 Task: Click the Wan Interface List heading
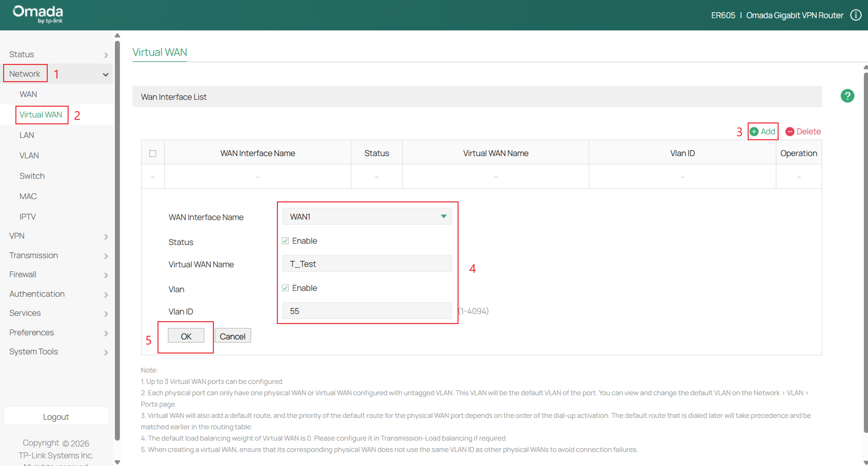pos(173,97)
